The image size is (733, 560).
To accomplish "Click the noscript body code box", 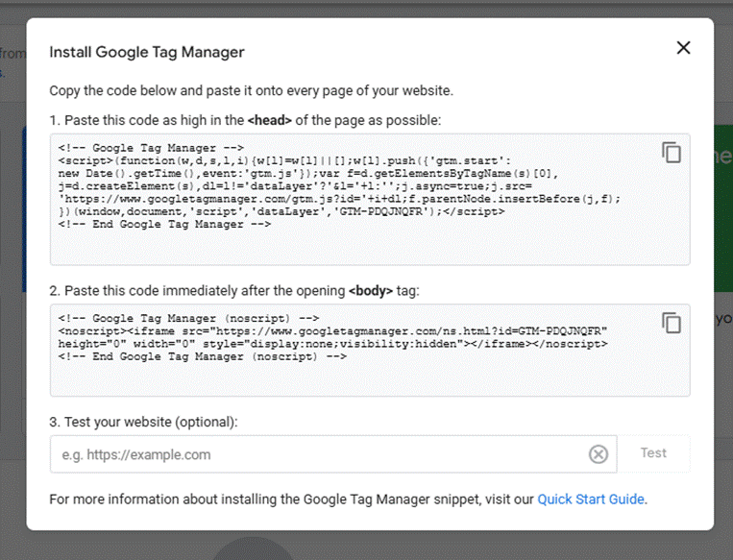I will point(370,350).
